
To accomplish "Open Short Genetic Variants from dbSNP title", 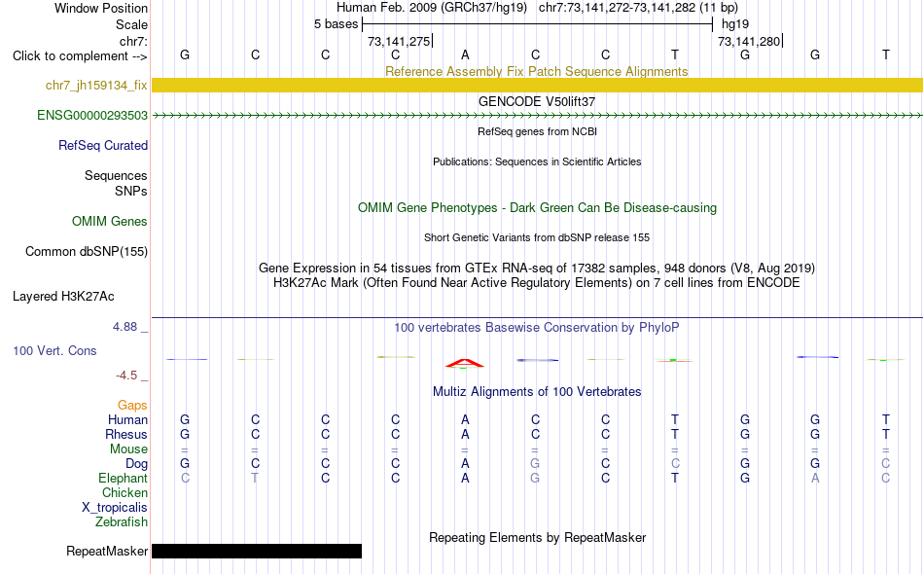I will coord(537,237).
